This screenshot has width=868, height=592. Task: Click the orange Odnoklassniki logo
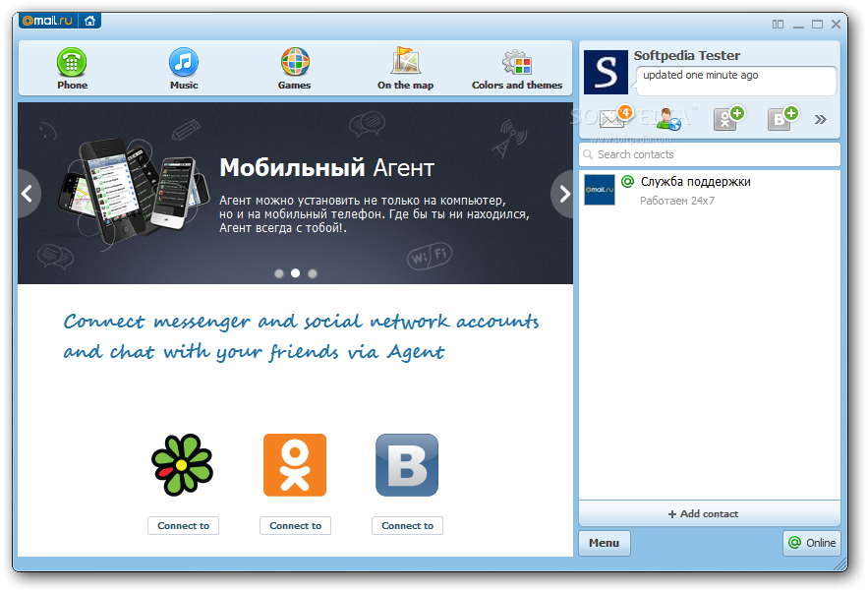[x=295, y=464]
